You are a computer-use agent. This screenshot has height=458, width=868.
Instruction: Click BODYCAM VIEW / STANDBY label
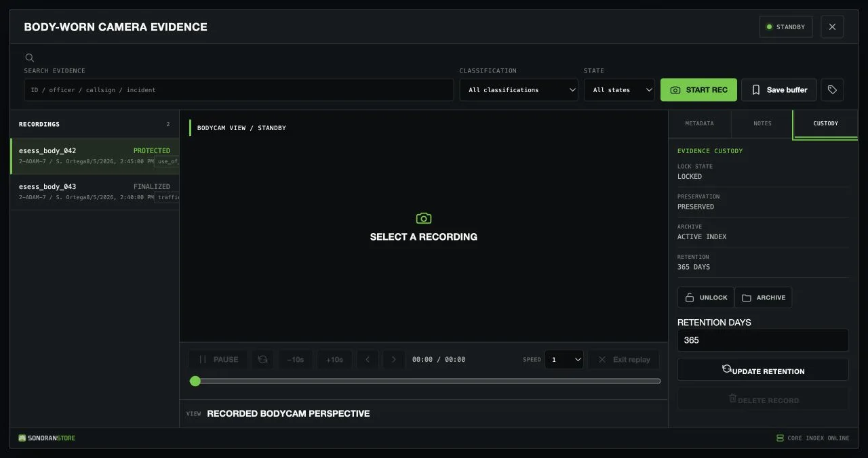click(241, 128)
